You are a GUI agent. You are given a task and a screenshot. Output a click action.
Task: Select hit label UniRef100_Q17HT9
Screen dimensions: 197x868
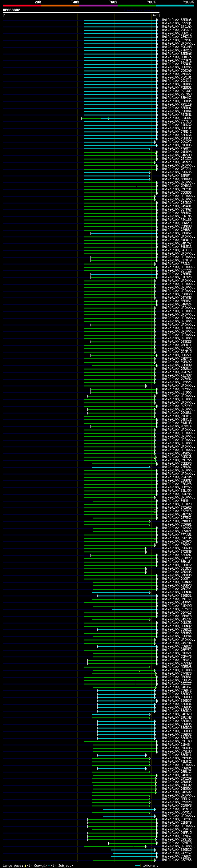176,260
